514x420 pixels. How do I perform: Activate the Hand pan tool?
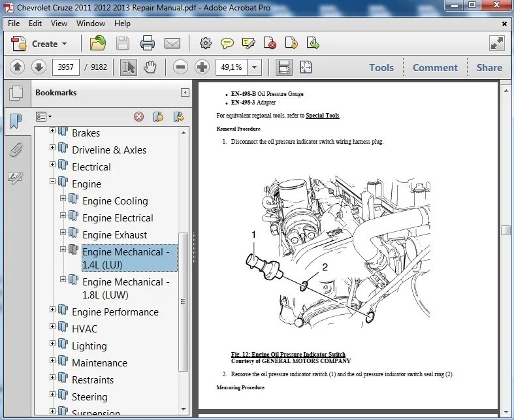[x=150, y=67]
